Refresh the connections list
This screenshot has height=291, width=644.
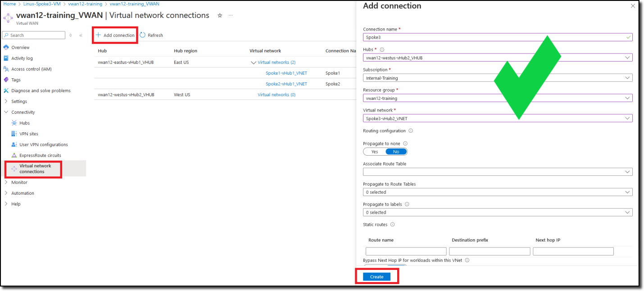tap(151, 35)
